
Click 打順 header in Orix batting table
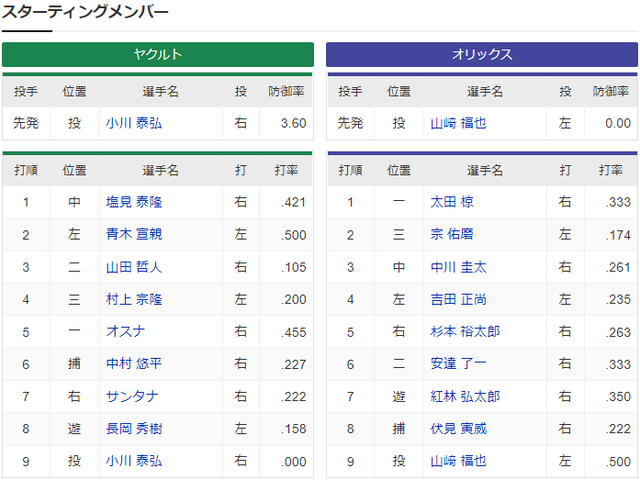point(350,170)
